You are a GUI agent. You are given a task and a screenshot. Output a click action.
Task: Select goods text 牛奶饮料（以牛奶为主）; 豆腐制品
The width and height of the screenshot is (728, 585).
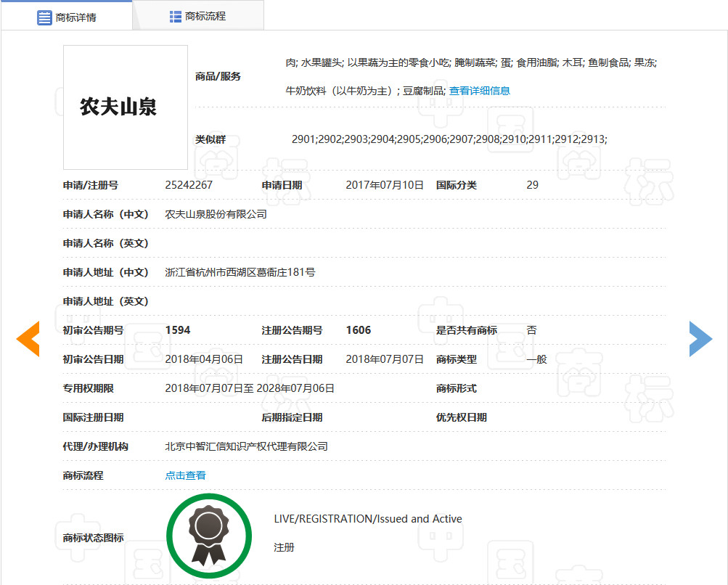pyautogui.click(x=365, y=91)
